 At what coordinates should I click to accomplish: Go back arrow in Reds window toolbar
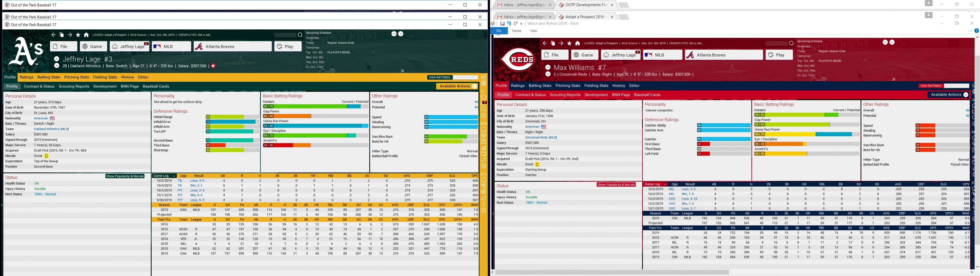[545, 43]
